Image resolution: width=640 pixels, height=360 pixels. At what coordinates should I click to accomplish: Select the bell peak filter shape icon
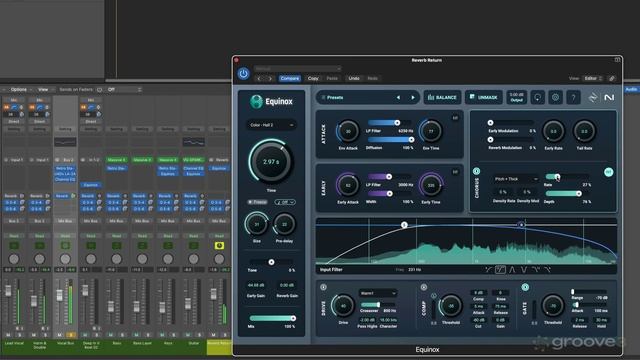pyautogui.click(x=512, y=269)
